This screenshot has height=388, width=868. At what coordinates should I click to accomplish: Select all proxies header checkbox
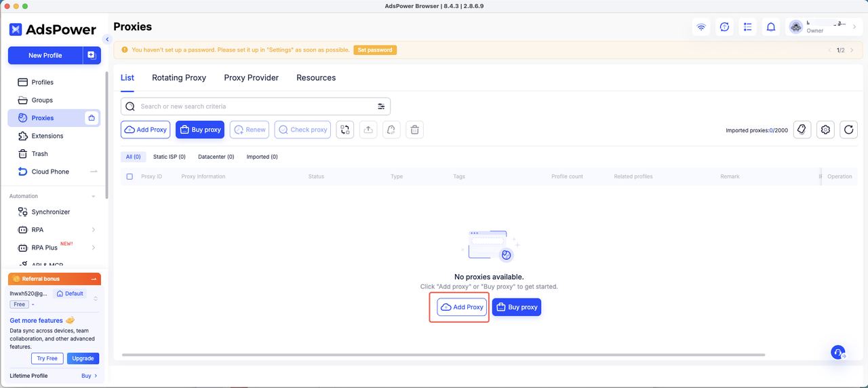pyautogui.click(x=130, y=176)
